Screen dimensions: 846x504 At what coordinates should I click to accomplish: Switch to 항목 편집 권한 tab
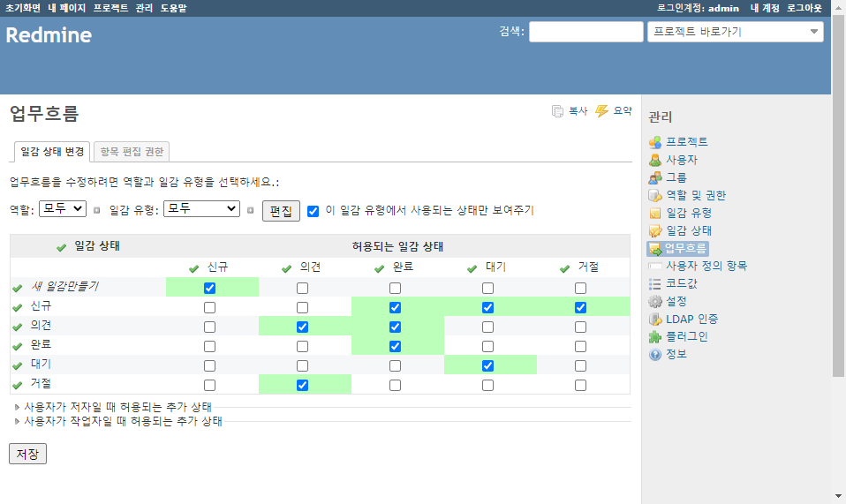(132, 152)
